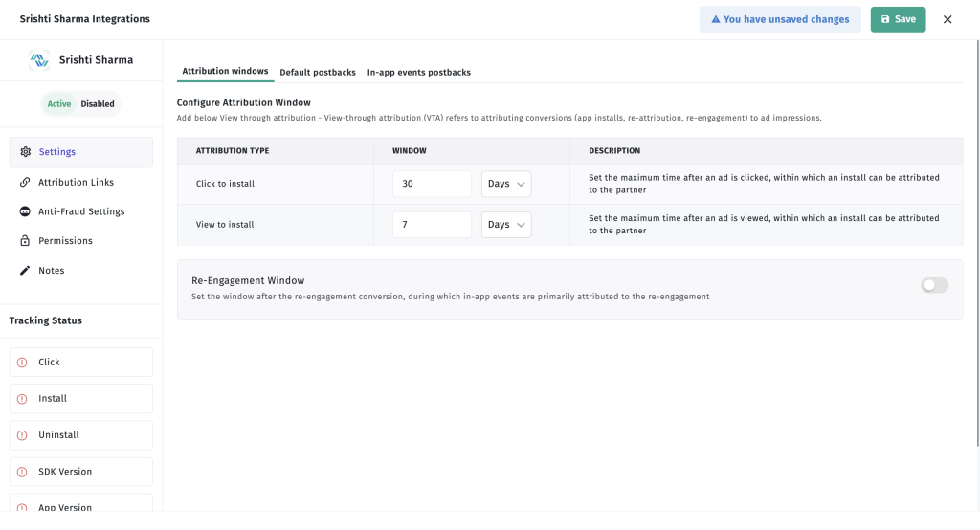Image resolution: width=980 pixels, height=530 pixels.
Task: Click description of ad viewed attribution window
Action: click(764, 225)
